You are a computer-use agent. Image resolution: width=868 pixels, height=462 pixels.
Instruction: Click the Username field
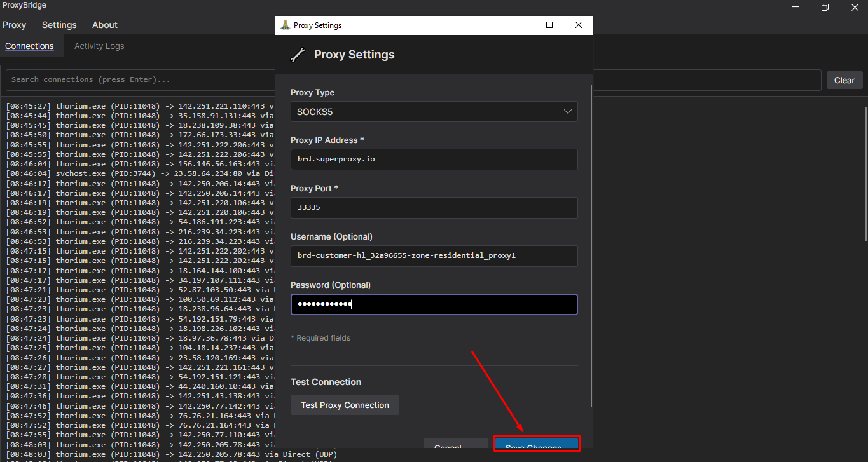(434, 256)
